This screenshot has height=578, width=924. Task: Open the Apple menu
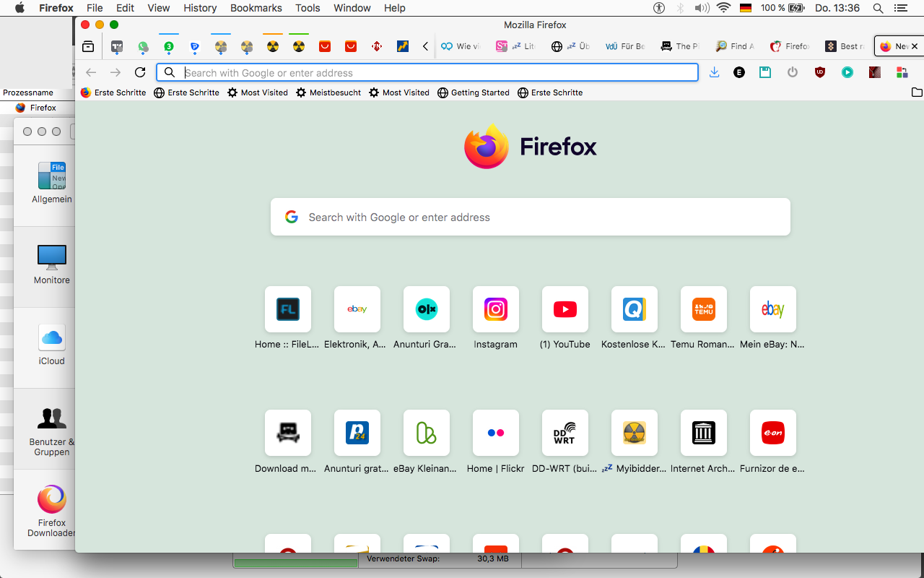pyautogui.click(x=19, y=8)
